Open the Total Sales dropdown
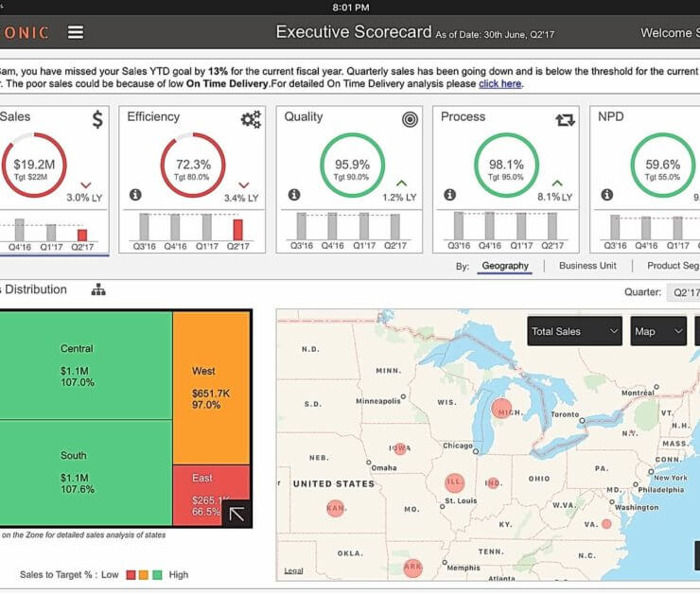The height and width of the screenshot is (595, 700). click(x=574, y=331)
